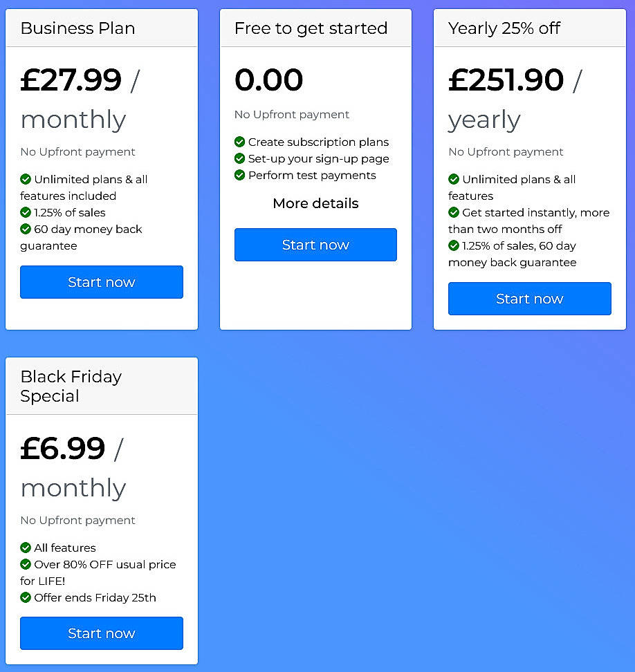Click the checkmark beside 'Unlimited plans & all features included'
This screenshot has height=672, width=635.
(x=27, y=179)
